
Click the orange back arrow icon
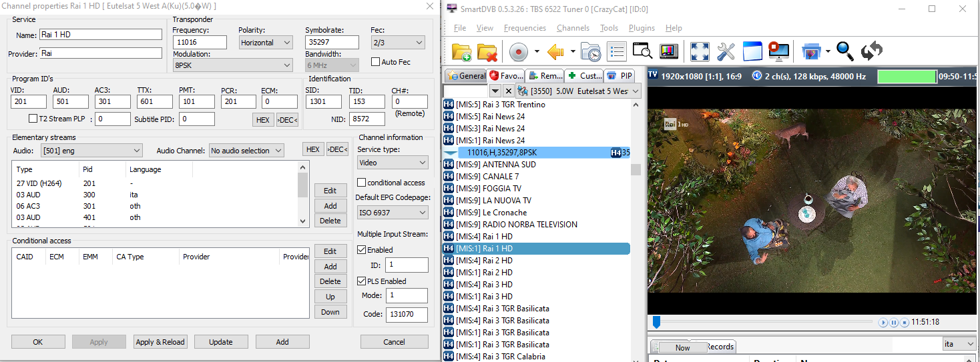555,52
